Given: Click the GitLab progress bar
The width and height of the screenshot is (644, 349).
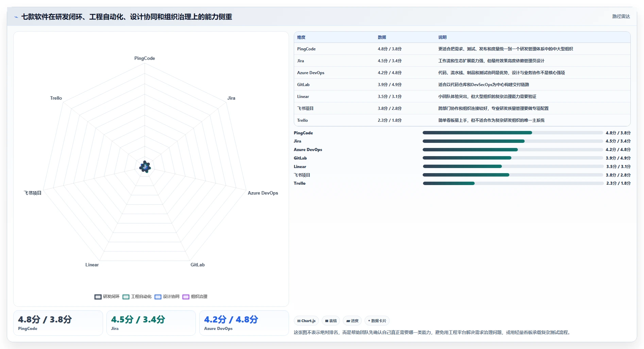Looking at the screenshot, I should click(512, 158).
